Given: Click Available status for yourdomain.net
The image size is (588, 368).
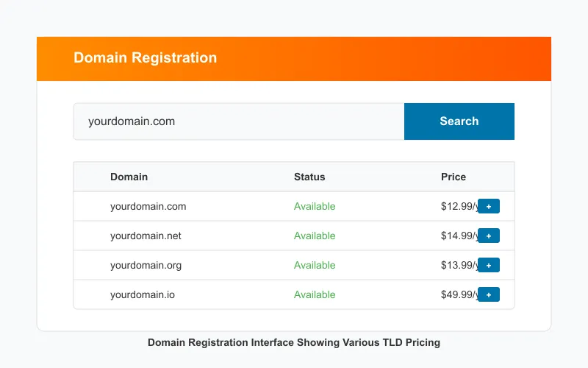Looking at the screenshot, I should 315,236.
